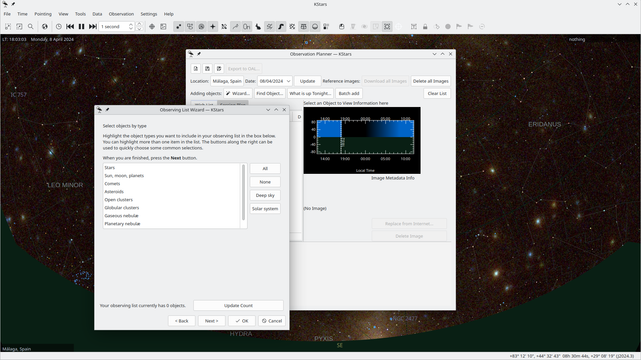Select Stars in the object type list
Screen dimensions: 641x360
tap(172, 168)
